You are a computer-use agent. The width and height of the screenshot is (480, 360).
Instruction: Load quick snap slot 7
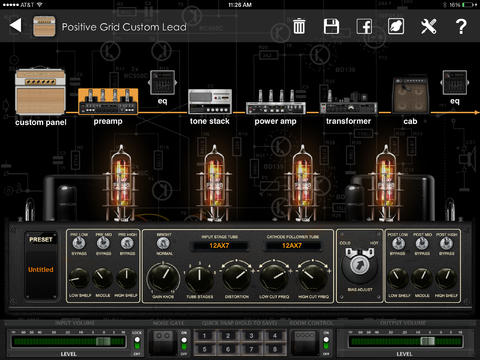click(252, 349)
